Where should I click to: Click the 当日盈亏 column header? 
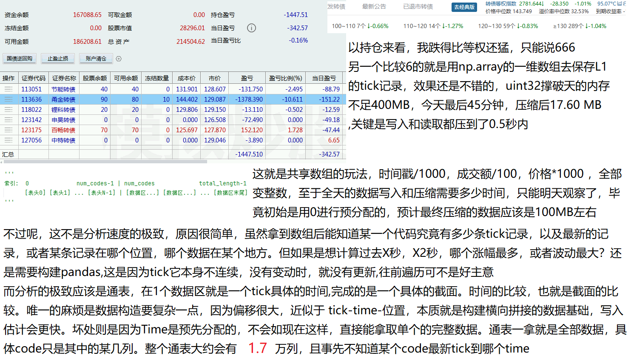(324, 78)
